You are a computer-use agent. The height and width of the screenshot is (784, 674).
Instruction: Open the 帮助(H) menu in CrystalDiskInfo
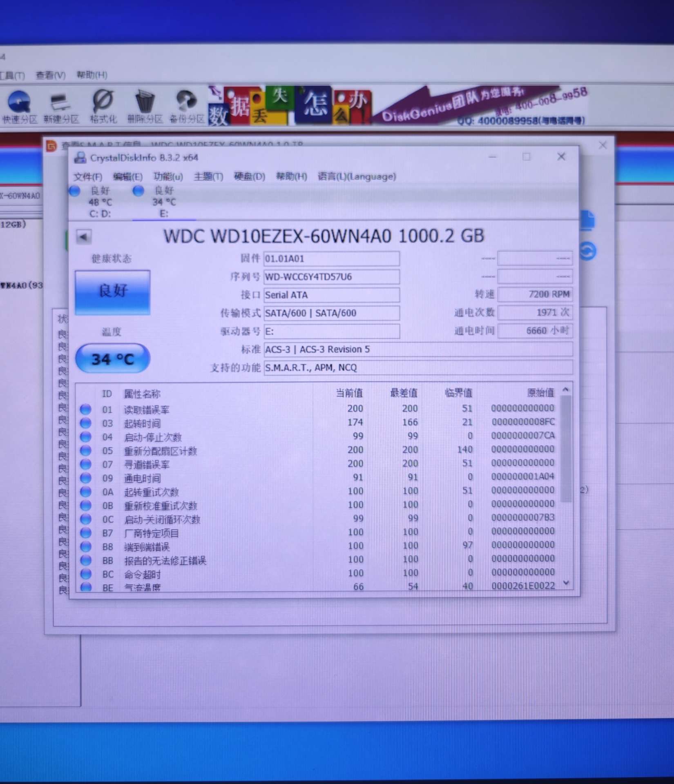pyautogui.click(x=291, y=176)
